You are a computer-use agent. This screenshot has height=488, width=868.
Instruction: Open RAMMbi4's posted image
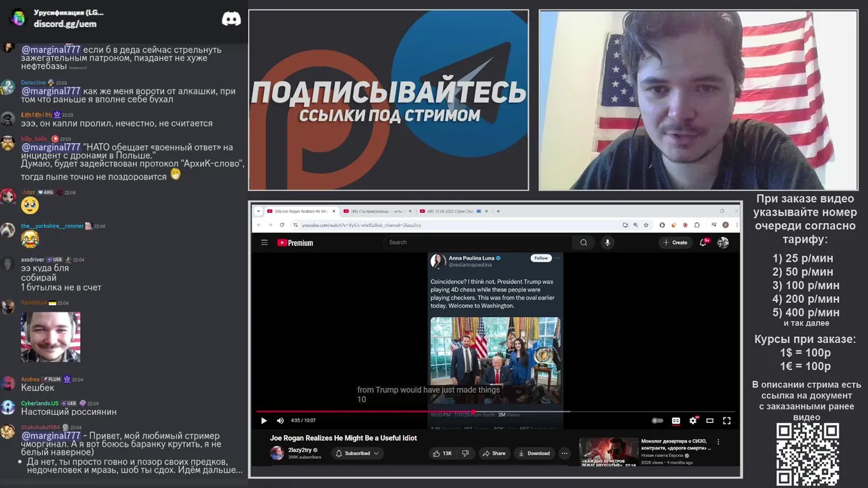coord(50,337)
